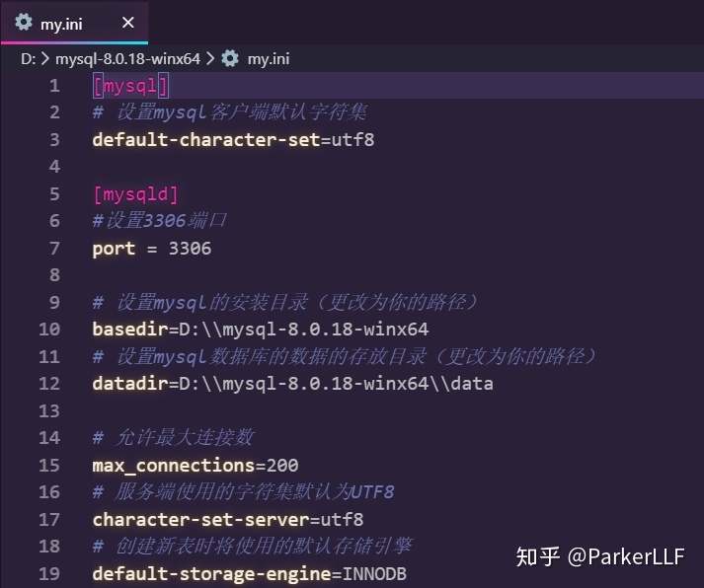
Task: Click line number 19 in gutter
Action: [x=49, y=574]
